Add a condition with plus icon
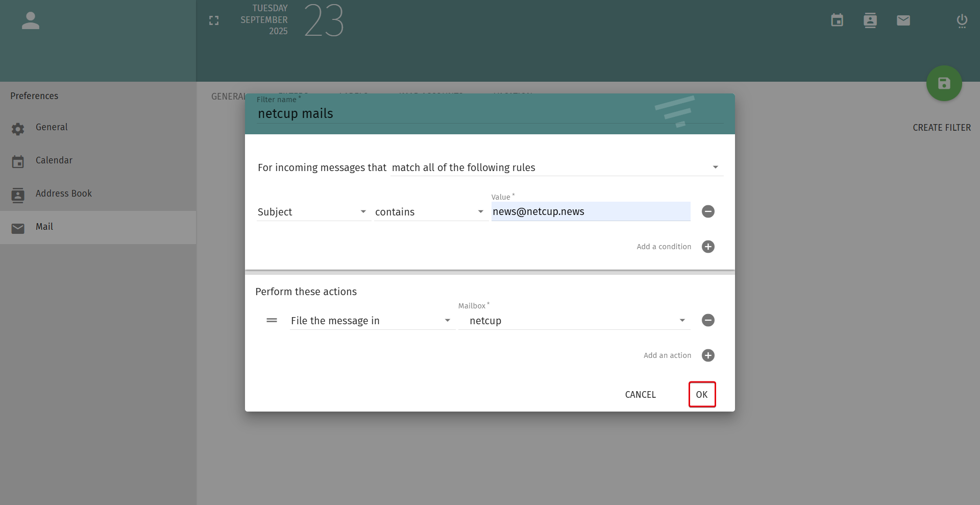The width and height of the screenshot is (980, 505). [708, 247]
